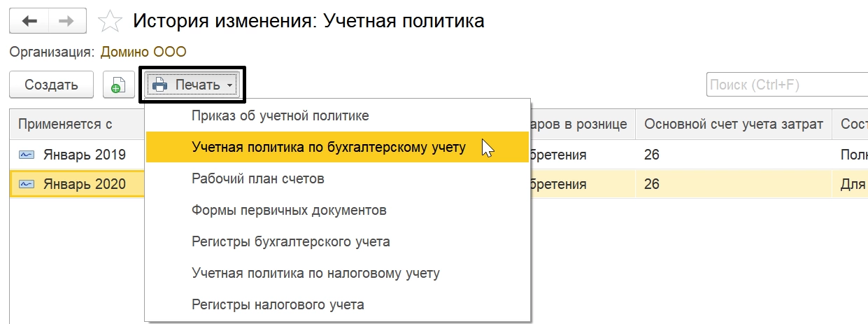Screen dimensions: 868x324
Task: Select Рабочий план счетов menu item
Action: tap(258, 178)
